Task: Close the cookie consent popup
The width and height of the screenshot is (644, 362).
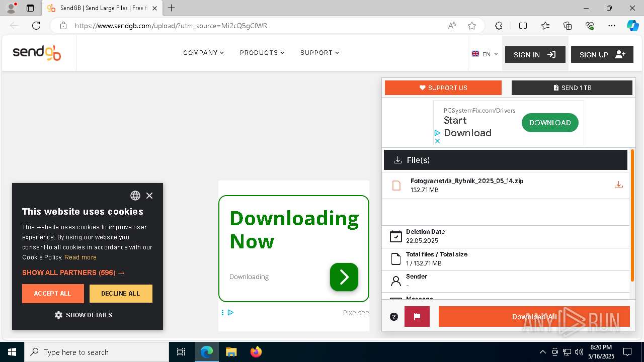Action: coord(149,196)
